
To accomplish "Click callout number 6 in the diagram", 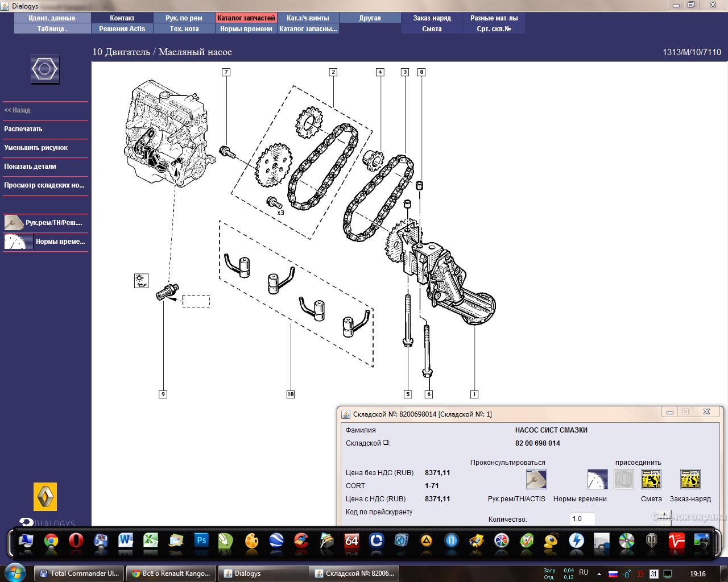I will 429,394.
